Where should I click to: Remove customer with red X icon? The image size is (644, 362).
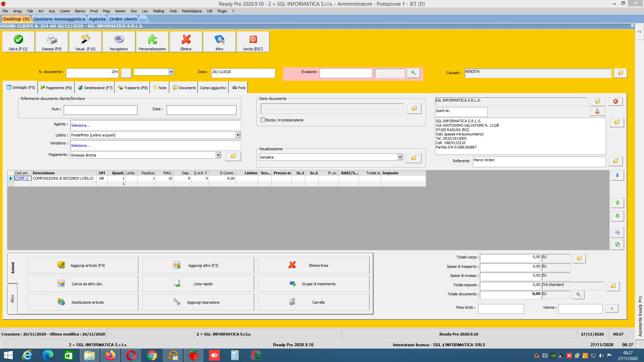click(615, 101)
